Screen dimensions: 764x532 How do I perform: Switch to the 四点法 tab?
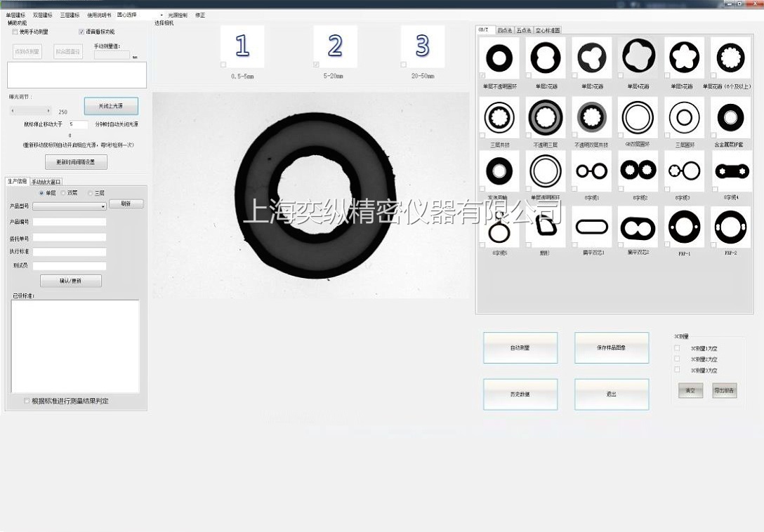pos(504,30)
